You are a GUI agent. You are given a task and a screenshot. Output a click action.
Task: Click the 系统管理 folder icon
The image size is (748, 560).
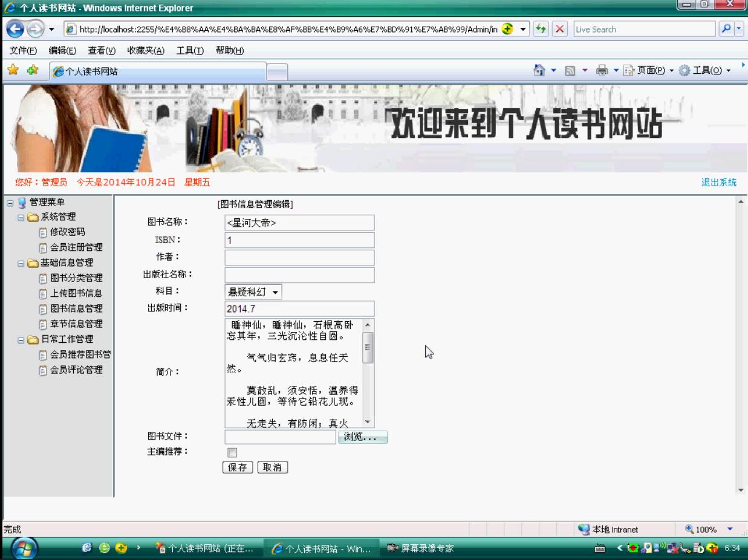pos(34,217)
